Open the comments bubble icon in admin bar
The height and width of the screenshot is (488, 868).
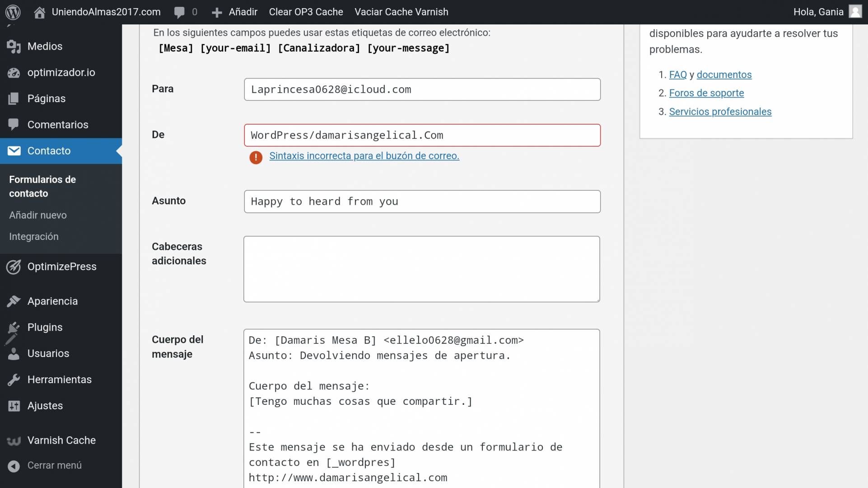click(179, 12)
